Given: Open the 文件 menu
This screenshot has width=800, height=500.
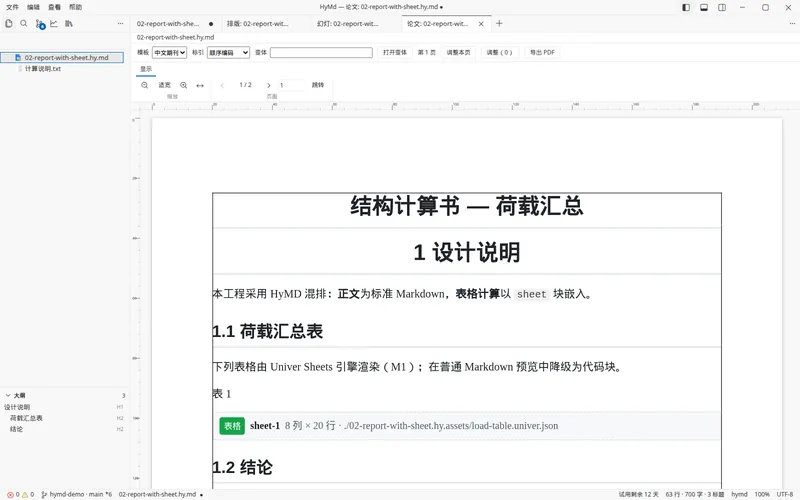Looking at the screenshot, I should 12,7.
